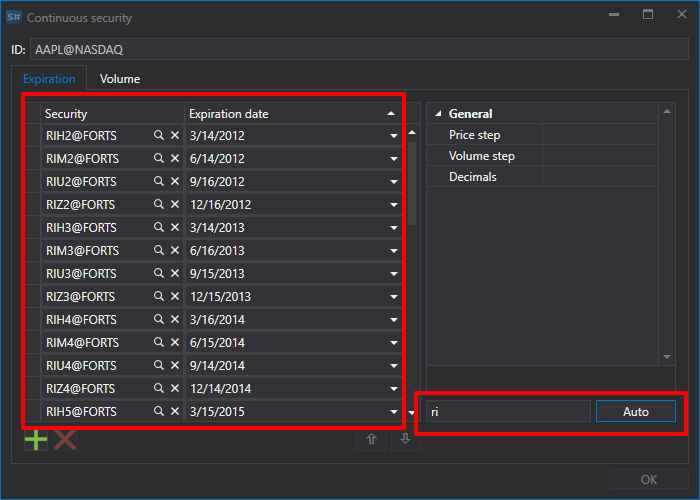This screenshot has height=500, width=700.
Task: Open date picker for 3/15/2015
Action: (x=394, y=412)
